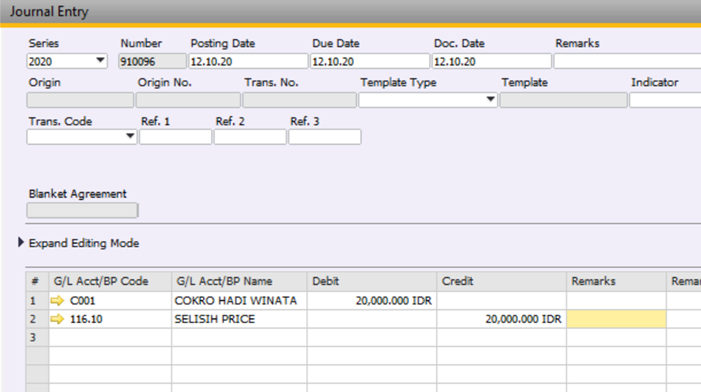Select credit cell in row 1
The width and height of the screenshot is (701, 392).
pos(502,301)
